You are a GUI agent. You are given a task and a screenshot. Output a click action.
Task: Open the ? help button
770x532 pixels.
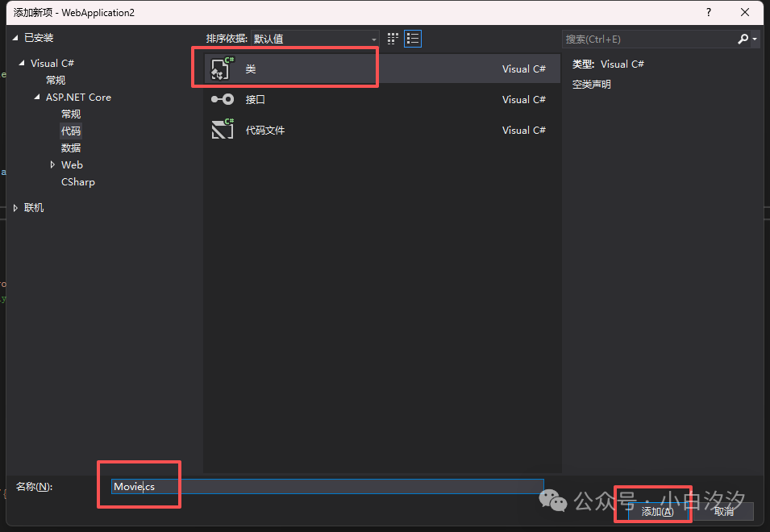coord(708,12)
